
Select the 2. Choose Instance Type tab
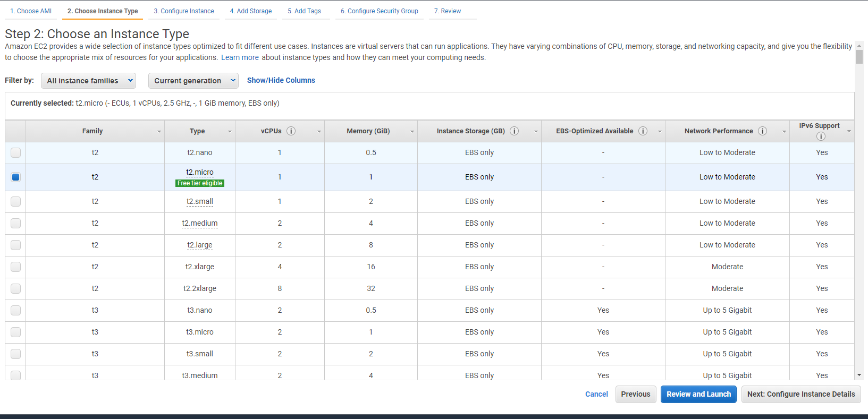click(103, 11)
